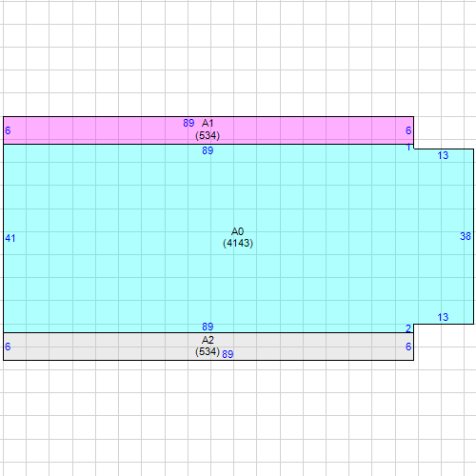Screen dimensions: 476x476
Task: Click the 89 dimension just below the pink area
Action: click(x=208, y=150)
